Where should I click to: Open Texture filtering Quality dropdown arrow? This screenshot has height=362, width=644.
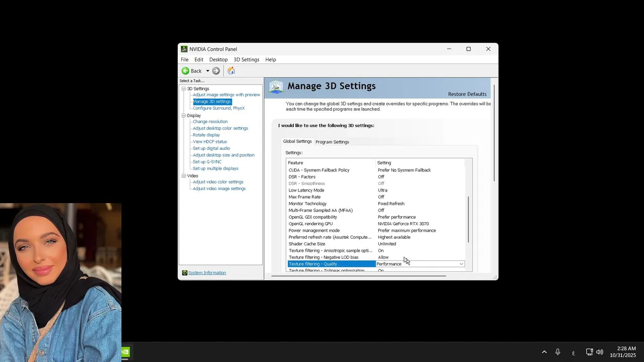coord(461,264)
